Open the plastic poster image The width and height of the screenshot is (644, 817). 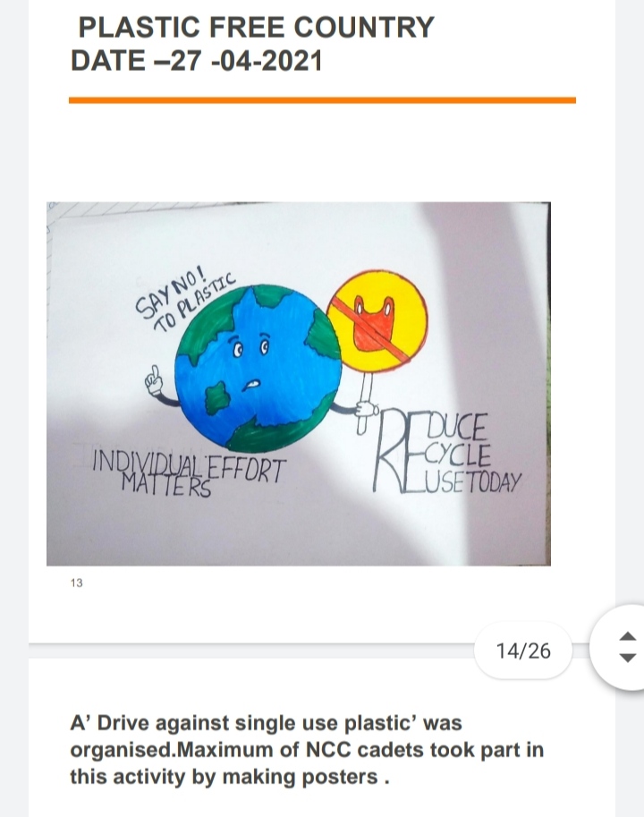[299, 384]
